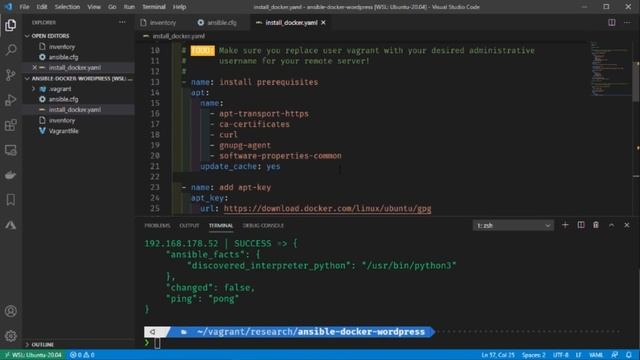Open notifications bell in status bar
Image resolution: width=640 pixels, height=360 pixels.
click(629, 355)
